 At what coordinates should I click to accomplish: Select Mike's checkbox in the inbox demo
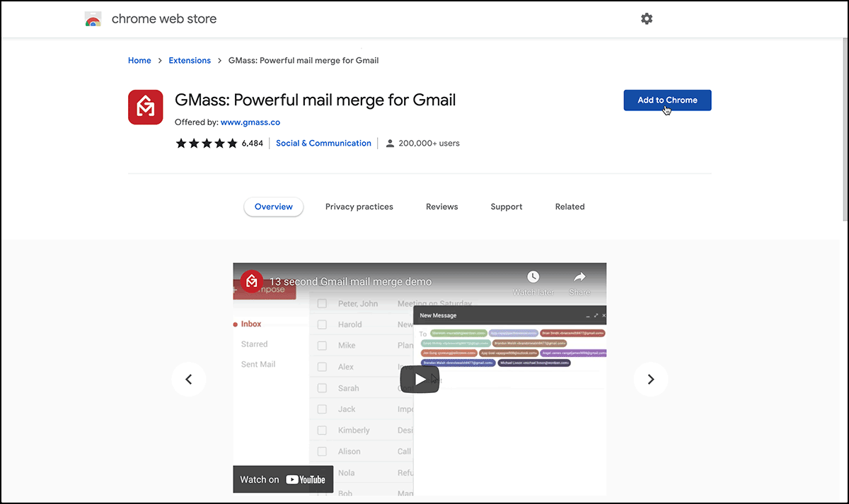(323, 346)
